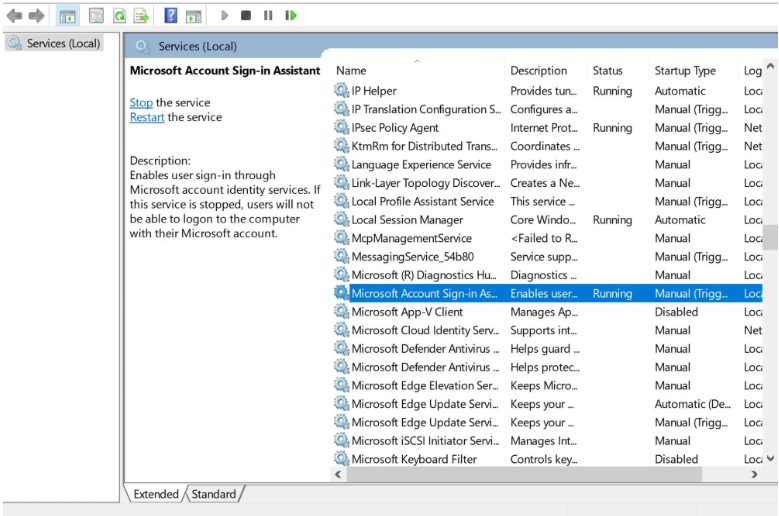
Task: Click the Stop Service square icon
Action: point(245,15)
